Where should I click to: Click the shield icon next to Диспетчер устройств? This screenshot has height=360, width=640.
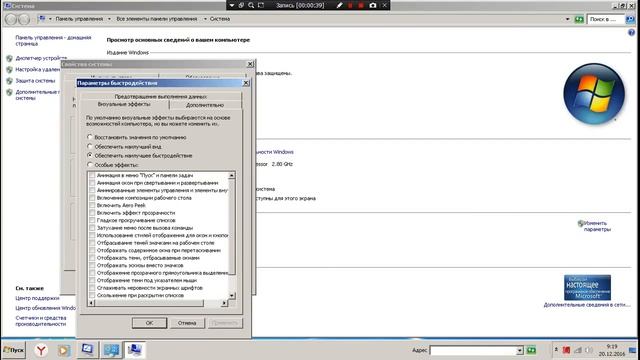click(9, 58)
